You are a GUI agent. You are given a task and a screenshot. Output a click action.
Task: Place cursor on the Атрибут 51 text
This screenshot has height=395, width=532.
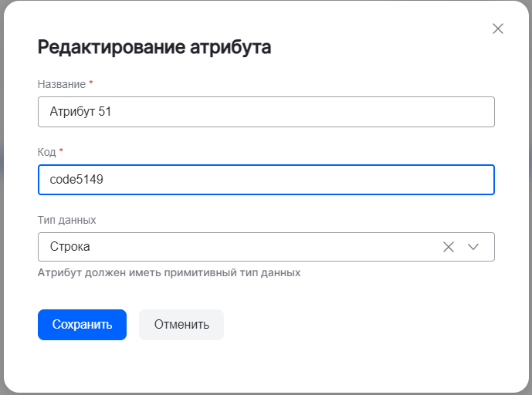click(80, 112)
